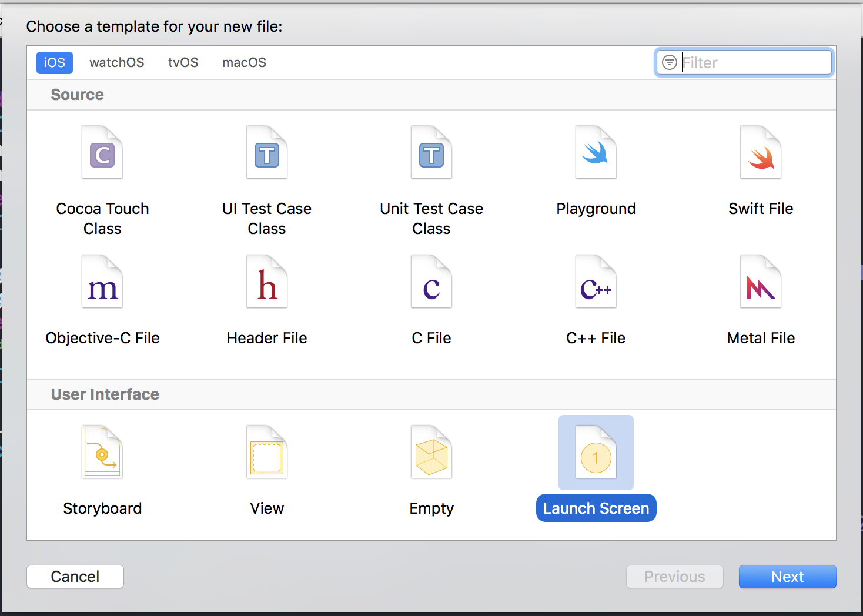Screen dimensions: 863x616
Task: Open the tvOS platform tab
Action: [x=183, y=62]
